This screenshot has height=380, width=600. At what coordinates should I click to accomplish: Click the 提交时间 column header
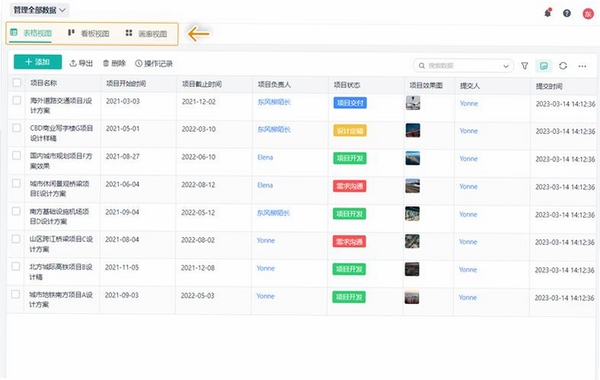tap(549, 86)
